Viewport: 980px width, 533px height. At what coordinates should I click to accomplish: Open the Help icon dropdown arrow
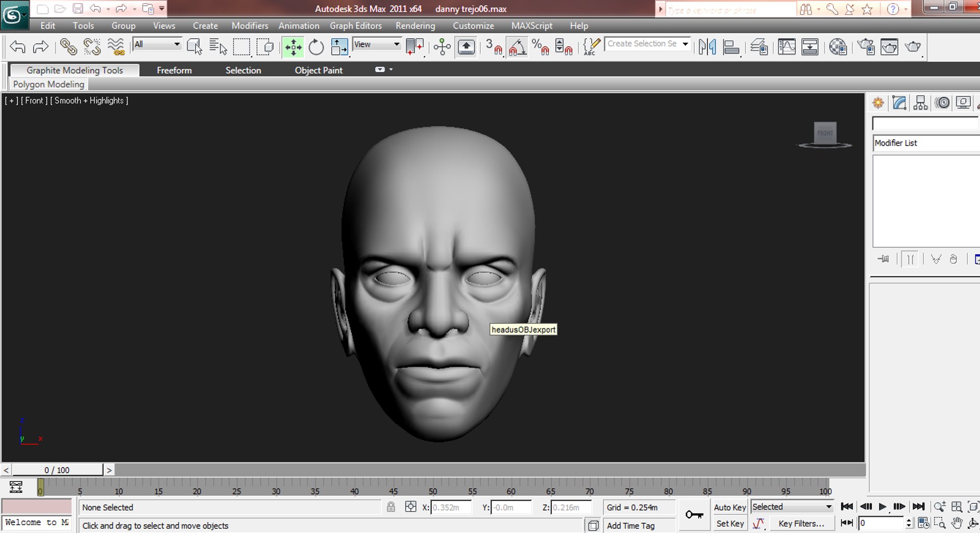906,9
